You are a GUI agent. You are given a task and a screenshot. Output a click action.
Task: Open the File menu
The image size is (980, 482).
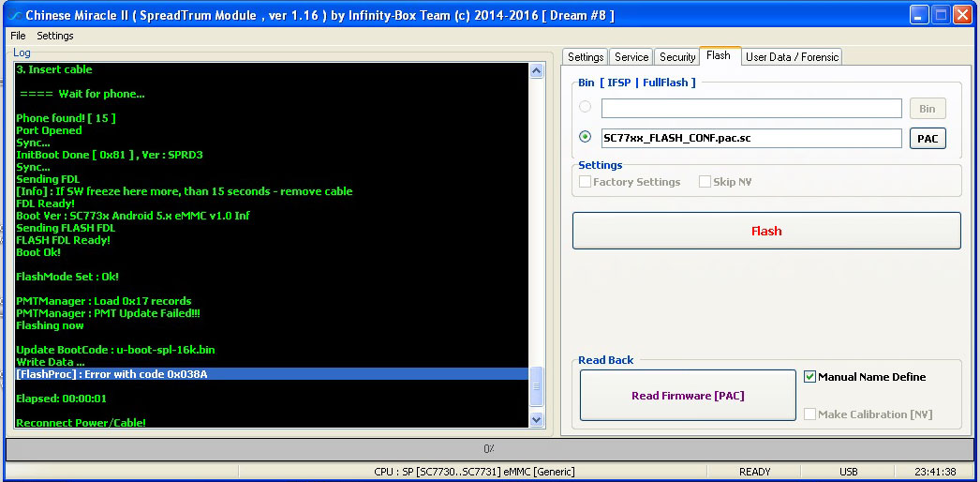click(18, 36)
